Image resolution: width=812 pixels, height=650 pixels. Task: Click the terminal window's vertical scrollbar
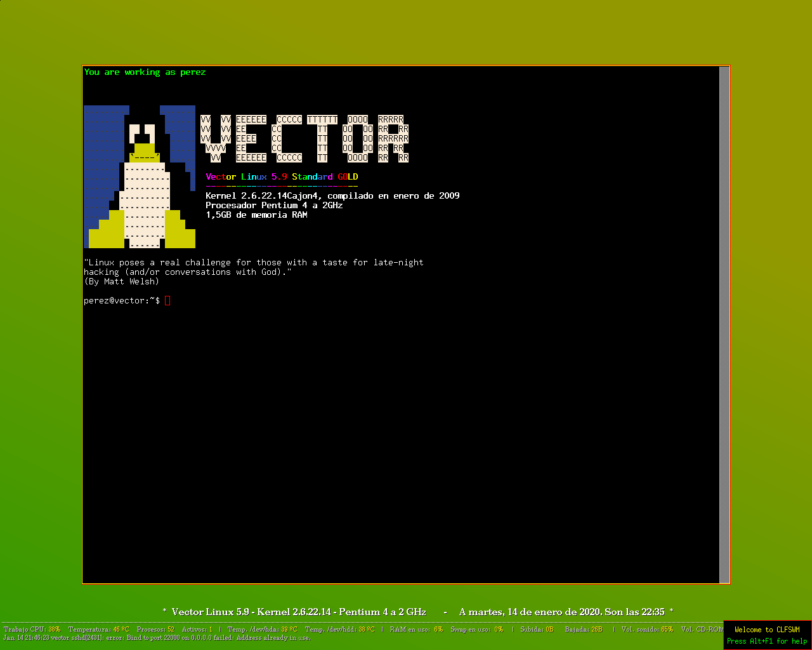tap(724, 324)
